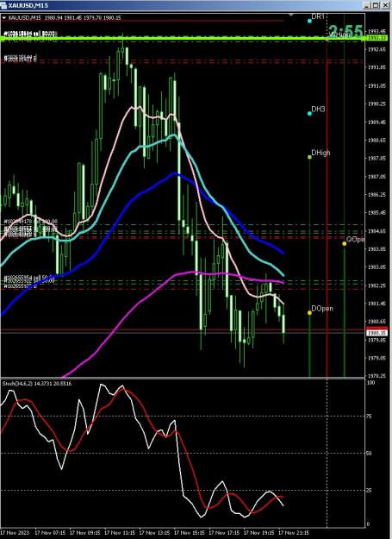The width and height of the screenshot is (392, 539).
Task: Click the 17 Nov 15:15 time label
Action: click(190, 533)
